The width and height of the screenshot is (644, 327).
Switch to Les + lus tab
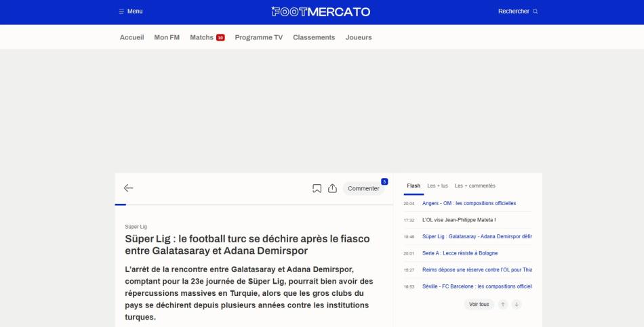[437, 186]
